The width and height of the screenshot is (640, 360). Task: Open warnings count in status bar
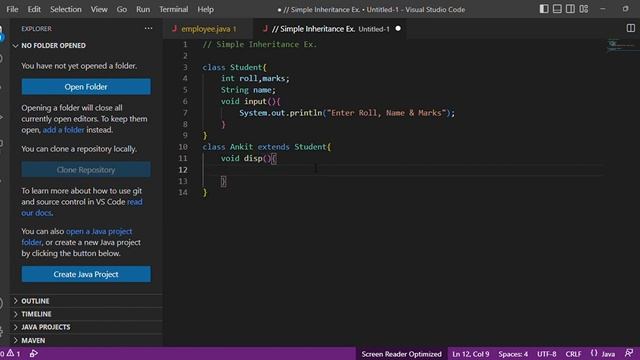point(13,353)
